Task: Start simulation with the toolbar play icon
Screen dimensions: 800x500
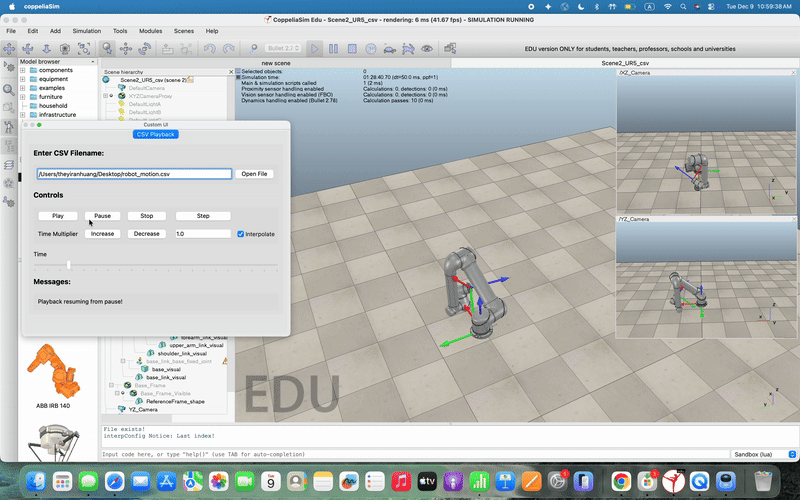Action: [x=314, y=48]
